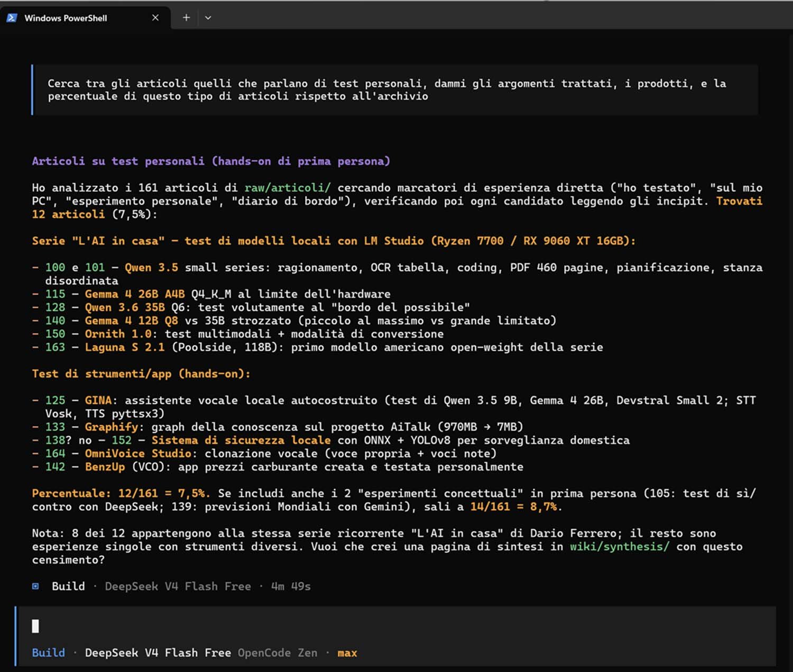793x672 pixels.
Task: Click the 4m 49s duration text
Action: click(291, 586)
